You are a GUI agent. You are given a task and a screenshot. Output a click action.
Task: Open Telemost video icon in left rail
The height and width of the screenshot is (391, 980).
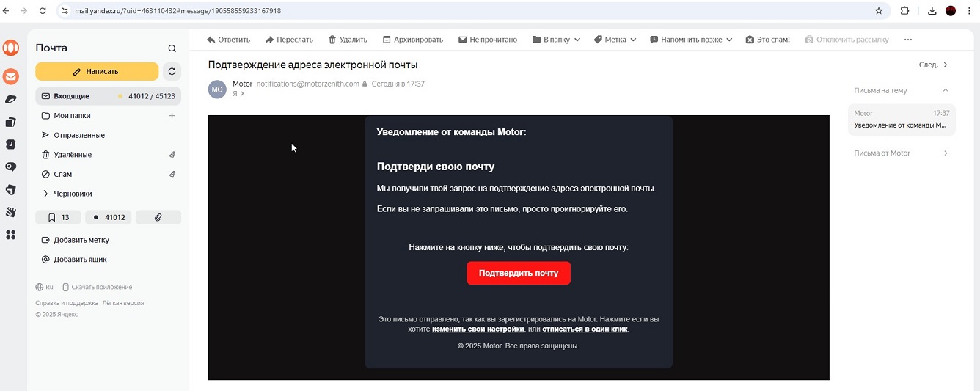11,167
